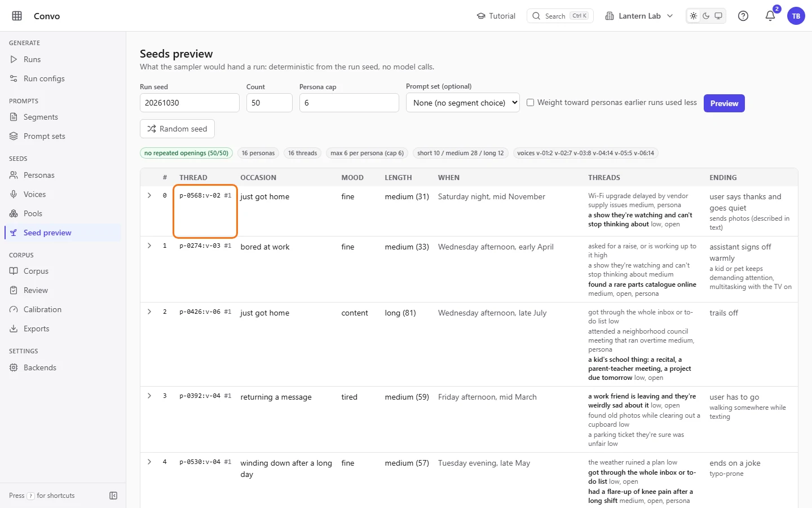Open Prompt sets in sidebar
The width and height of the screenshot is (812, 508).
pyautogui.click(x=63, y=136)
